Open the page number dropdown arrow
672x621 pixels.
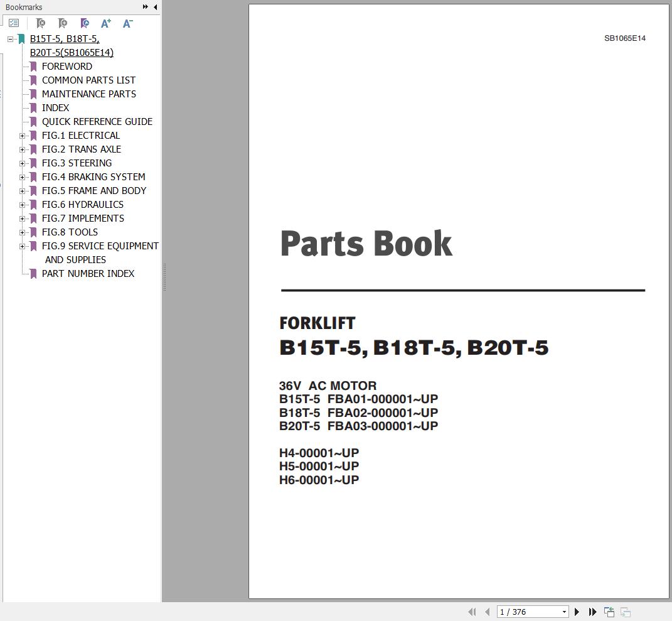click(x=565, y=612)
